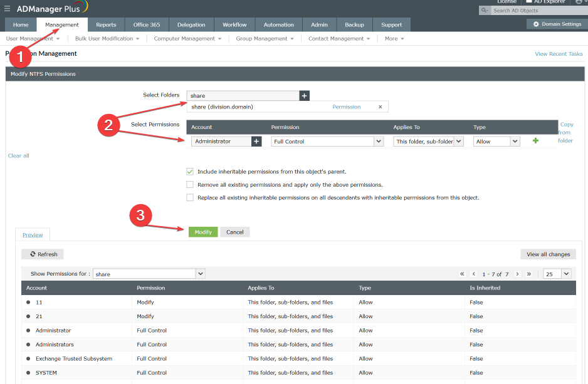Switch to the Admin tab
Viewport: 588px width, 384px height.
tap(319, 24)
